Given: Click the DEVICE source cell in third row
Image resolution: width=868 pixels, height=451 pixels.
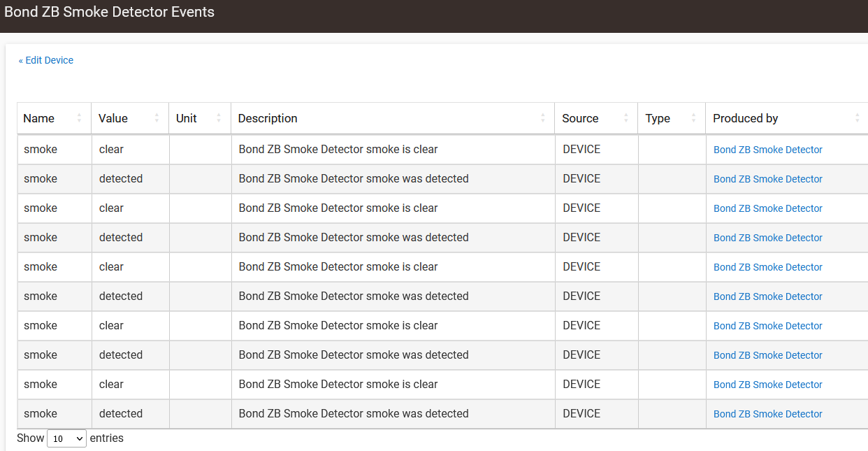Looking at the screenshot, I should [x=581, y=208].
